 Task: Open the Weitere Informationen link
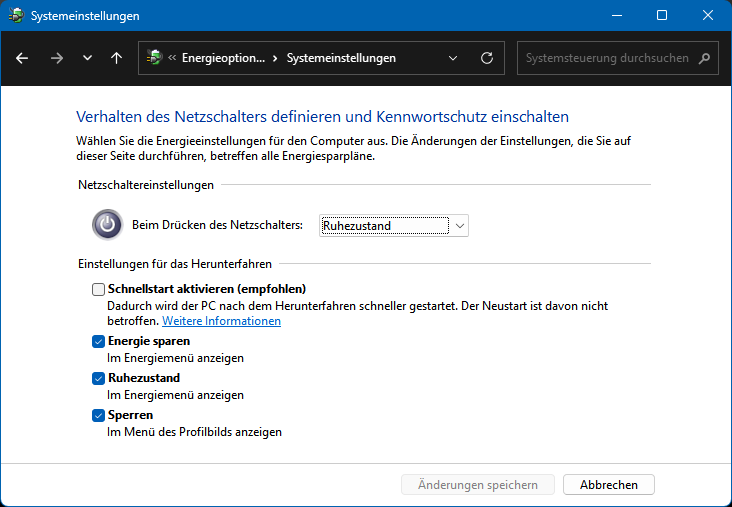(x=221, y=321)
